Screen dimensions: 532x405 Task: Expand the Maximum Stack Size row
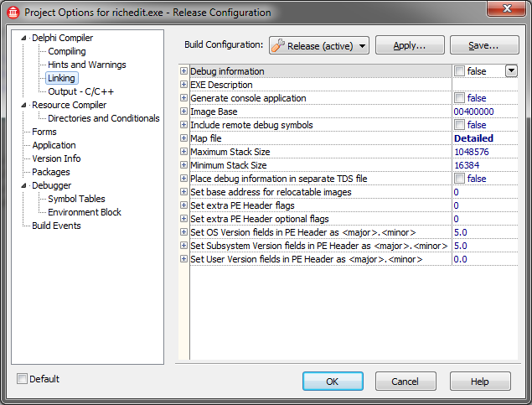pyautogui.click(x=183, y=152)
